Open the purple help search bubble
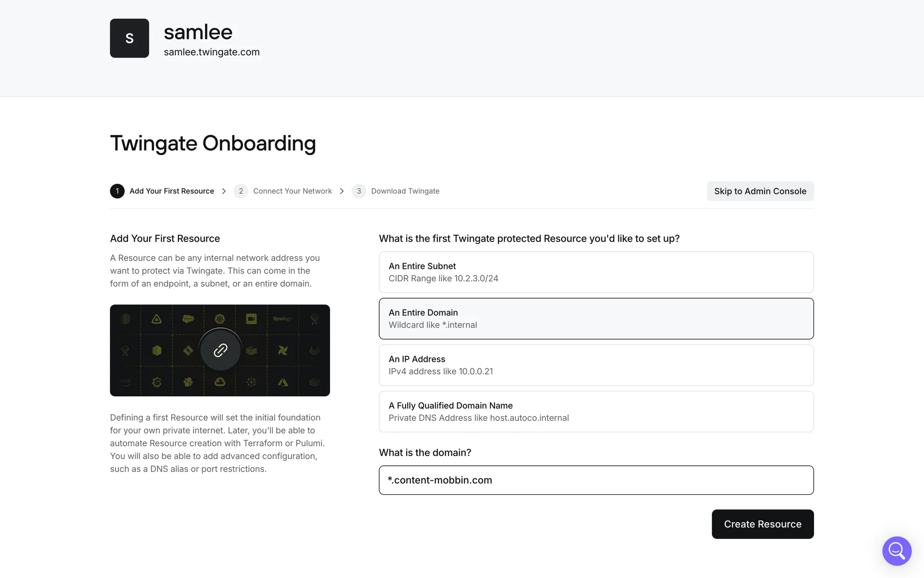This screenshot has width=924, height=578. pos(897,551)
